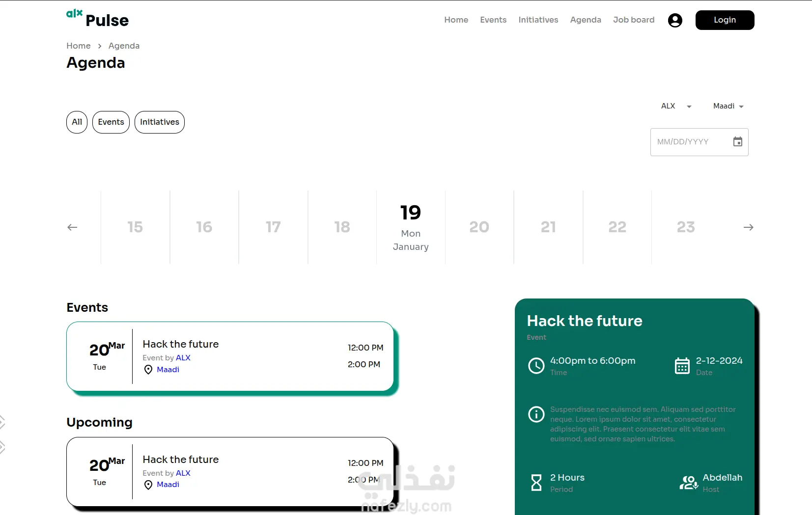812x515 pixels.
Task: Click the Agenda page title
Action: pos(96,63)
